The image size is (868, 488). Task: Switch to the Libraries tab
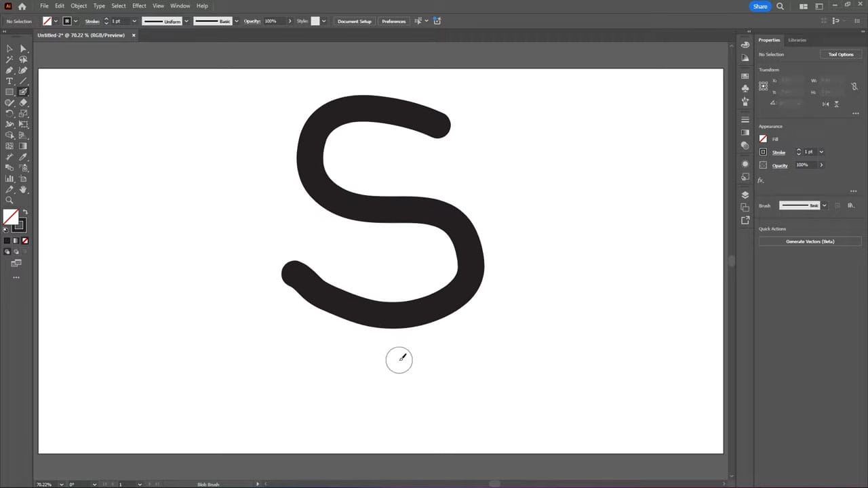pos(797,40)
